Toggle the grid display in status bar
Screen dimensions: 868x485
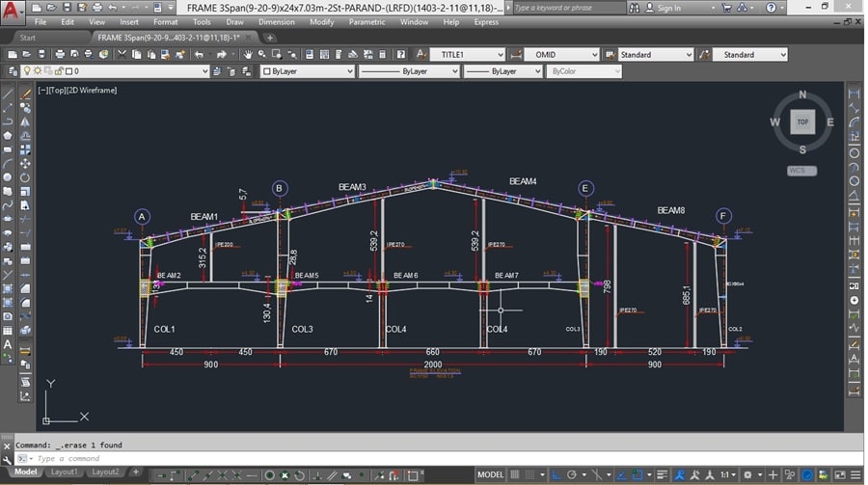515,474
